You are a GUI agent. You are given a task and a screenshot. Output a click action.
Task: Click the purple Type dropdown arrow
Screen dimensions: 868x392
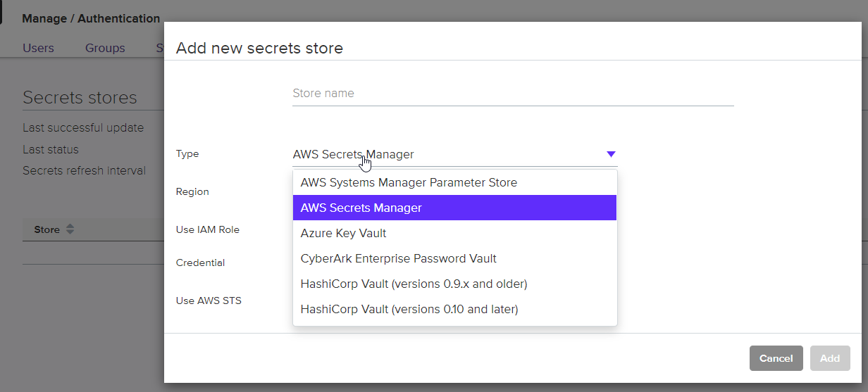[611, 154]
